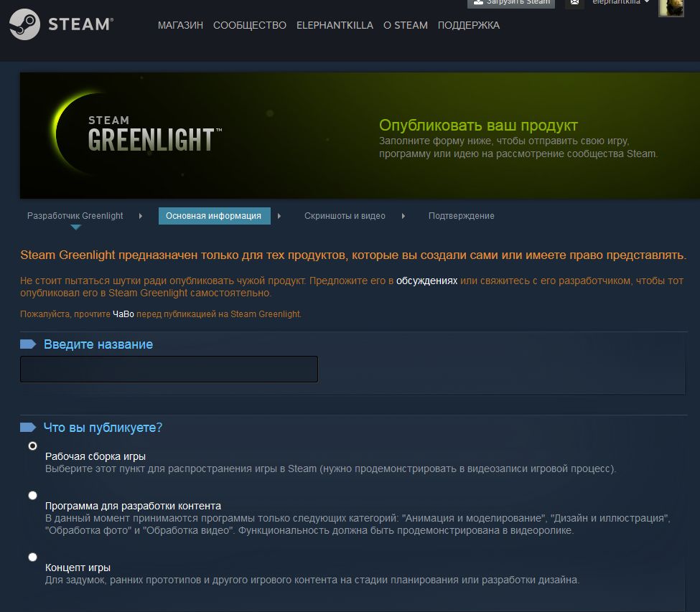700x612 pixels.
Task: Click the Опубликовать ваш продукт title
Action: pos(478,126)
